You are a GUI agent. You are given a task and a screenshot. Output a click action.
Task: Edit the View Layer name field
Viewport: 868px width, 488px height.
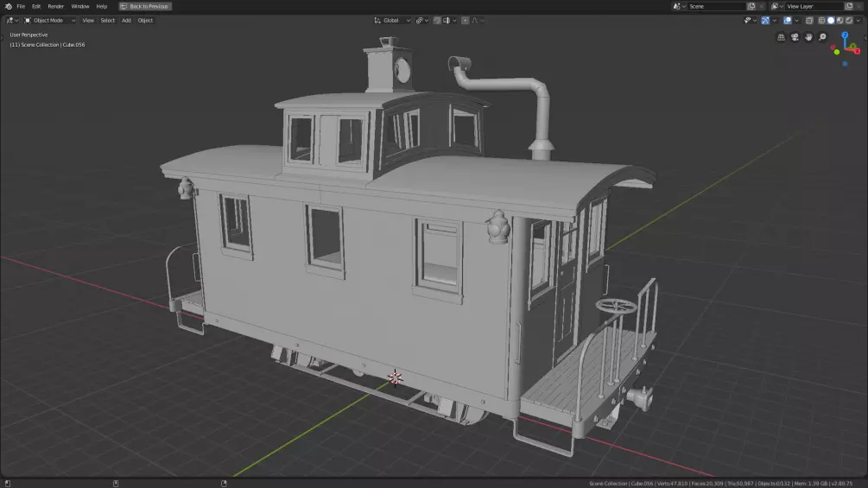tap(814, 6)
